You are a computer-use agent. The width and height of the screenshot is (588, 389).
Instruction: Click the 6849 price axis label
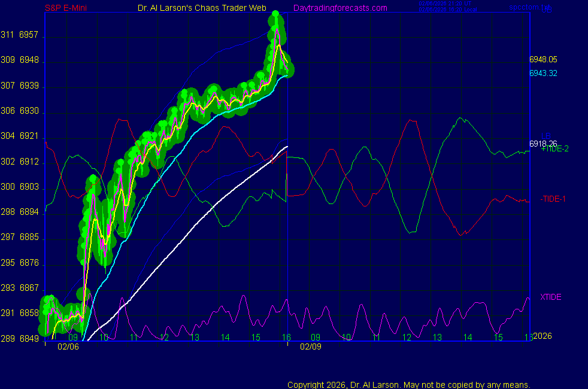click(29, 339)
